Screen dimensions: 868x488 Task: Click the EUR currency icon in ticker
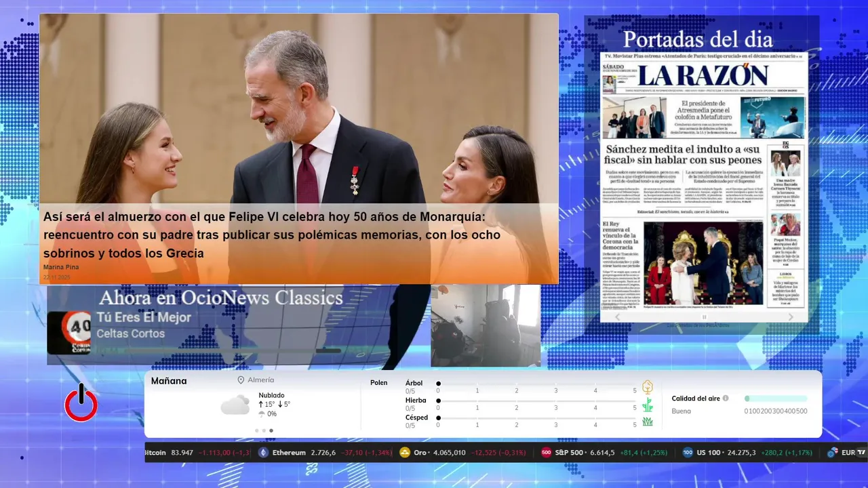point(831,452)
